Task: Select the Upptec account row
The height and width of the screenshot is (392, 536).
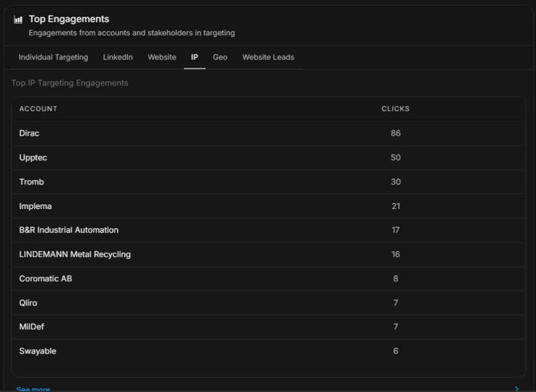Action: pyautogui.click(x=267, y=158)
